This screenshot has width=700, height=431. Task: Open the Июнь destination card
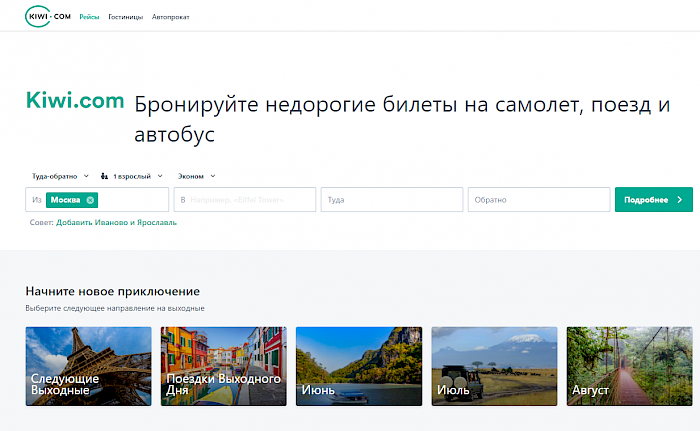pyautogui.click(x=359, y=366)
